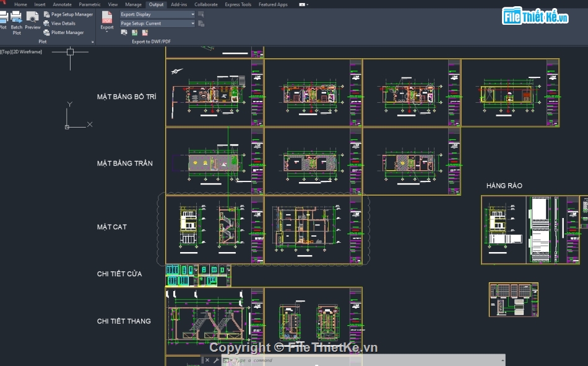Switch to the Insert ribbon tab

click(x=40, y=4)
